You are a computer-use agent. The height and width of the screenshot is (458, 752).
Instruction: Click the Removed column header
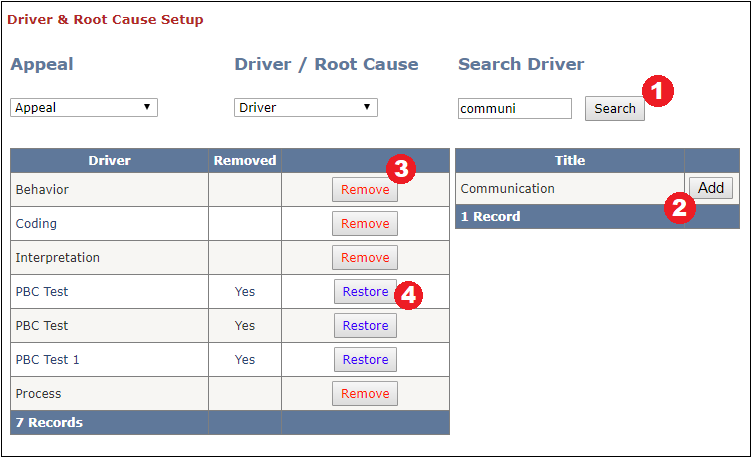tap(245, 160)
